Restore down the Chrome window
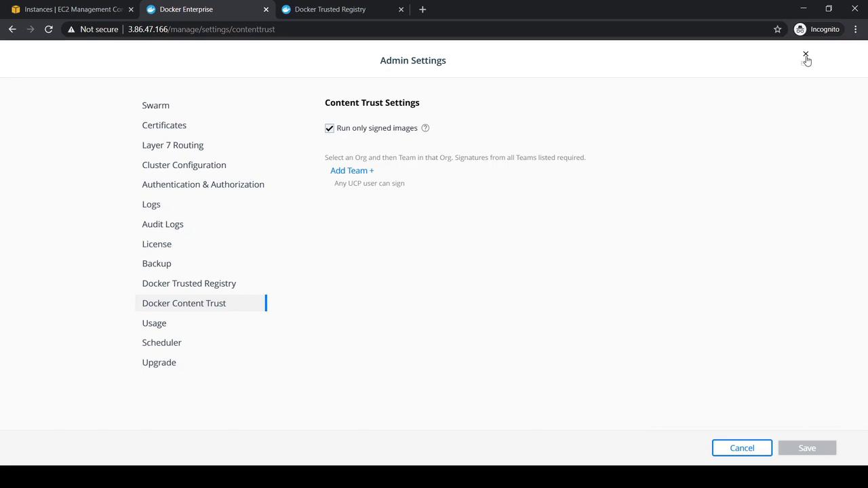The height and width of the screenshot is (488, 868). 829,9
